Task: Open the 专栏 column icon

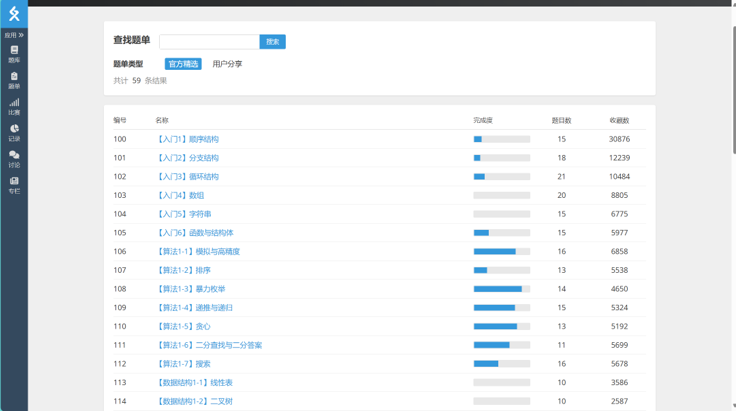Action: pyautogui.click(x=14, y=182)
